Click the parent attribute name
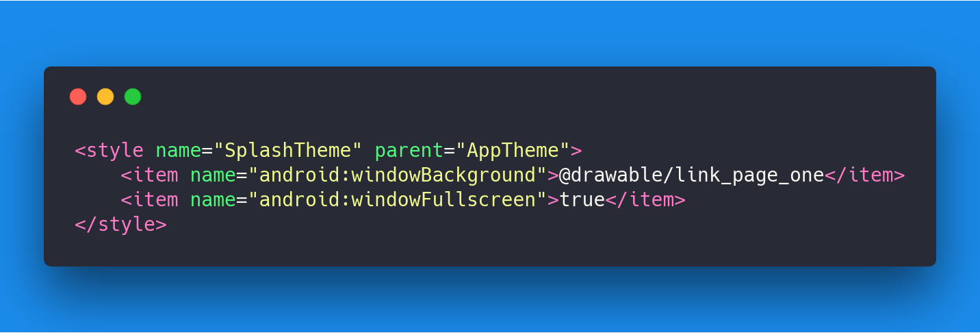Screen dimensions: 980x333 coord(409,150)
